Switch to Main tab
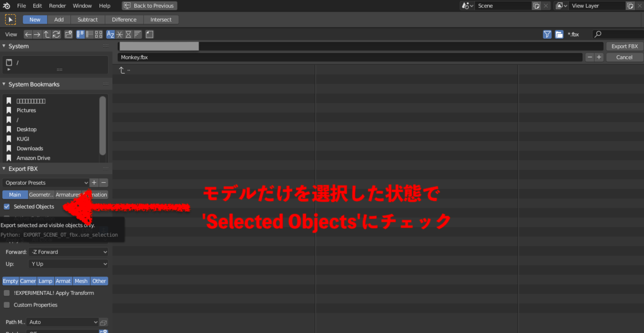 (15, 194)
